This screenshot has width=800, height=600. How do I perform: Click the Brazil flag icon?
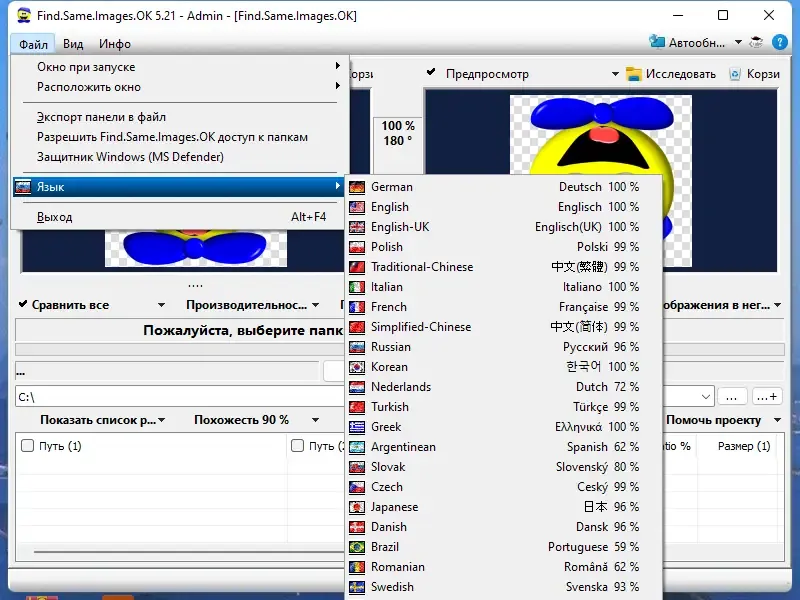click(357, 547)
